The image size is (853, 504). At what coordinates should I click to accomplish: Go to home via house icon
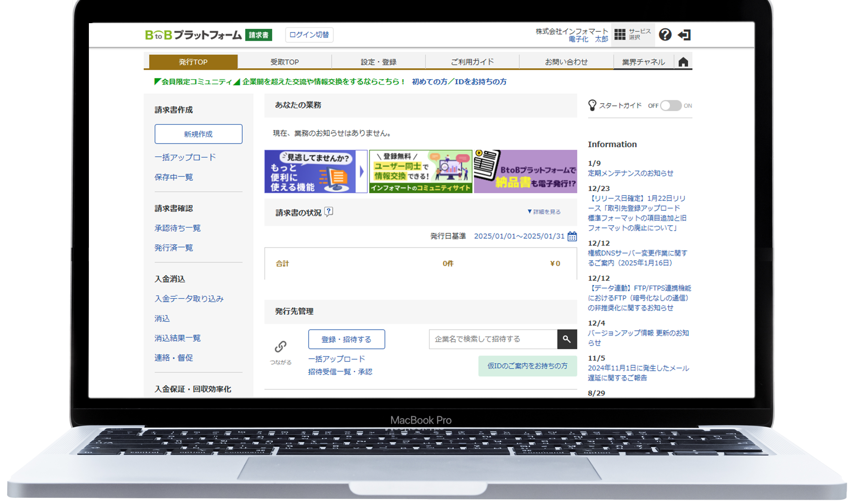coord(683,62)
